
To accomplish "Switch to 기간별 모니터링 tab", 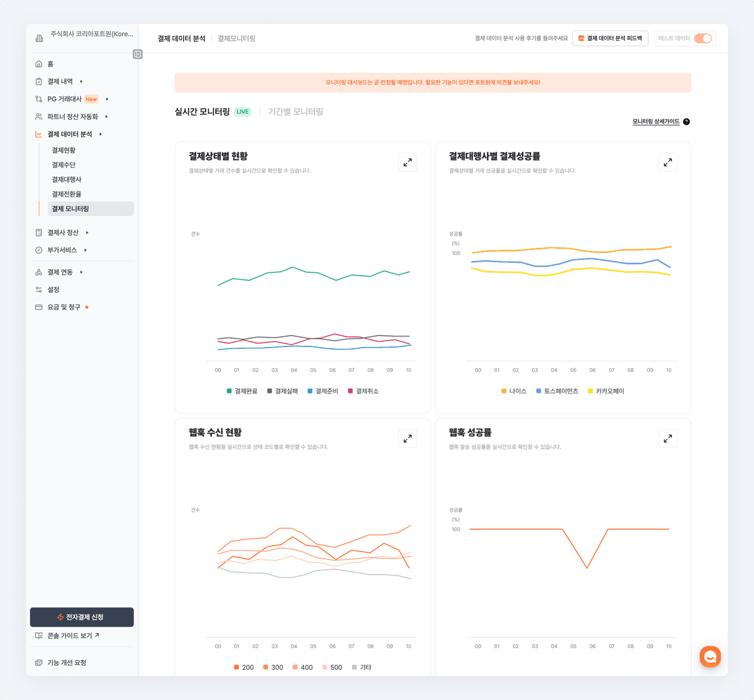I will 295,111.
